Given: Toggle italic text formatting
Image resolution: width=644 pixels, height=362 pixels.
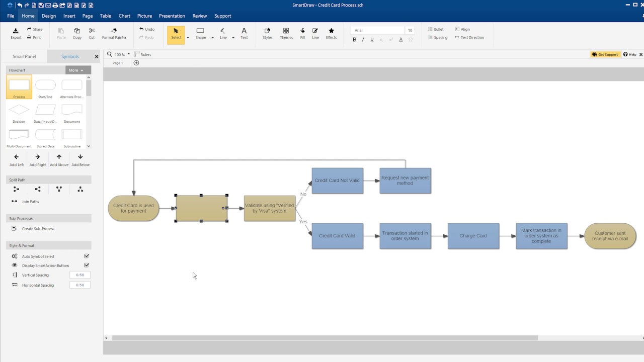Looking at the screenshot, I should [x=363, y=39].
